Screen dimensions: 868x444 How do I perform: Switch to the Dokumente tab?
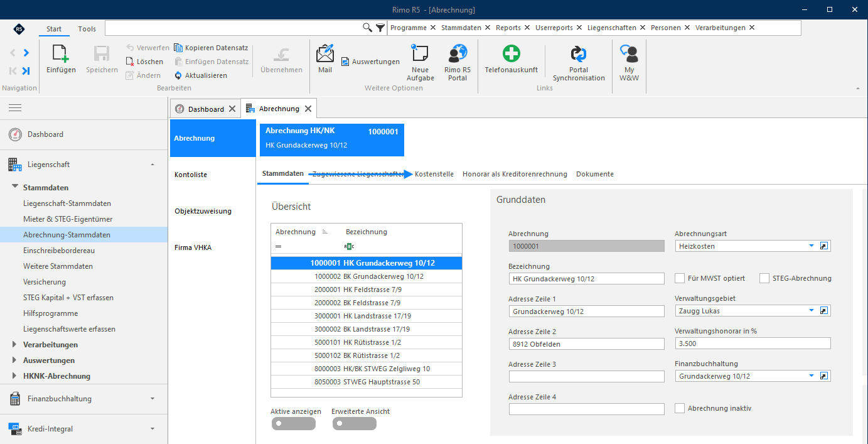click(x=595, y=174)
